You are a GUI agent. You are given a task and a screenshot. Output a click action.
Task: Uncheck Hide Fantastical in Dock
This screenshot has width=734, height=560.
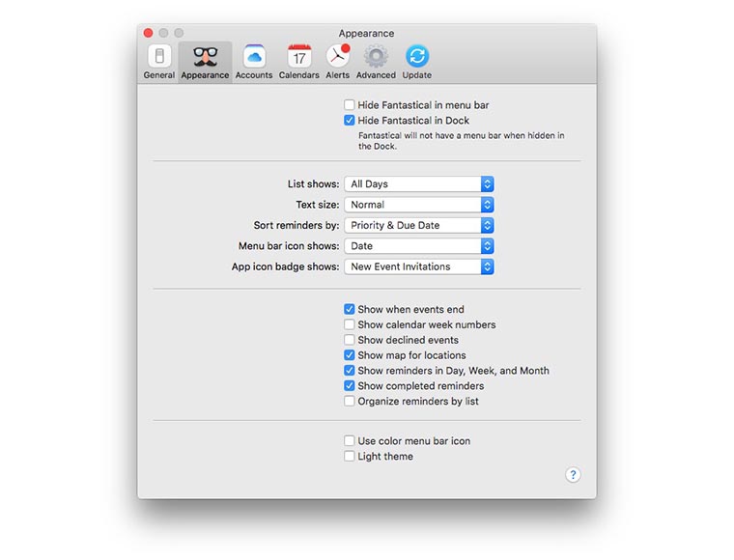(350, 121)
